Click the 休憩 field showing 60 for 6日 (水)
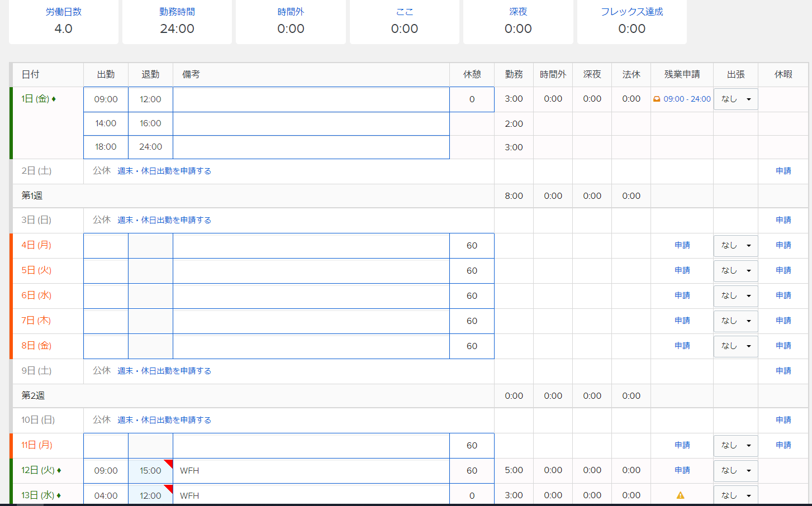Screen dimensions: 812x506 point(472,296)
